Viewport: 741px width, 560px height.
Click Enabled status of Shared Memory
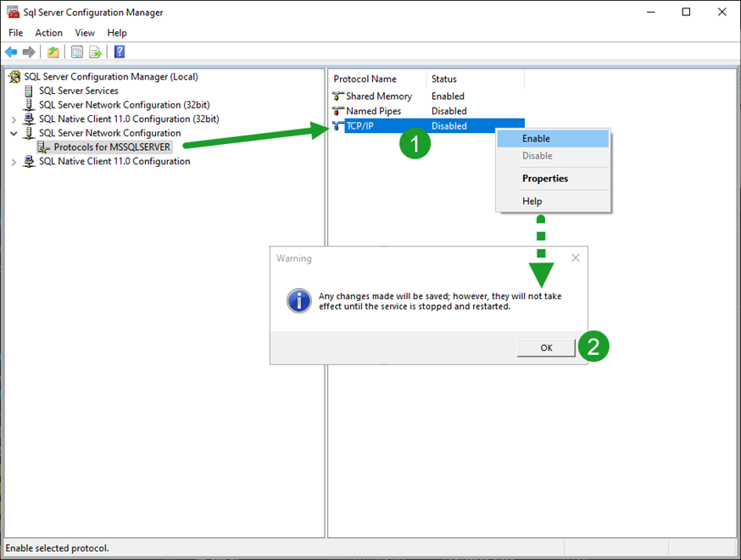point(448,97)
